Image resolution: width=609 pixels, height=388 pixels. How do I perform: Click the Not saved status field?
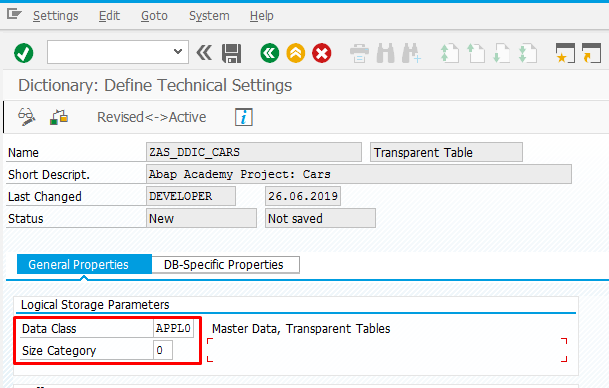click(x=320, y=218)
